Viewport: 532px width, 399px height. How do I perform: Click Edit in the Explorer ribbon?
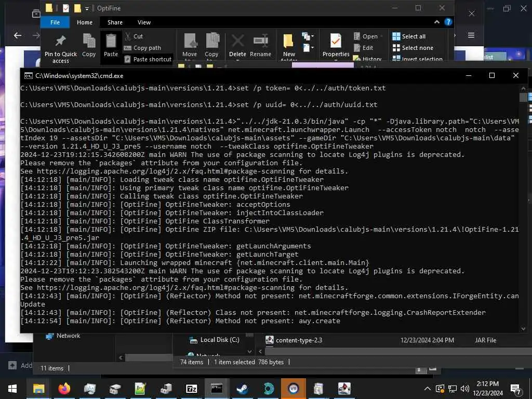[364, 48]
